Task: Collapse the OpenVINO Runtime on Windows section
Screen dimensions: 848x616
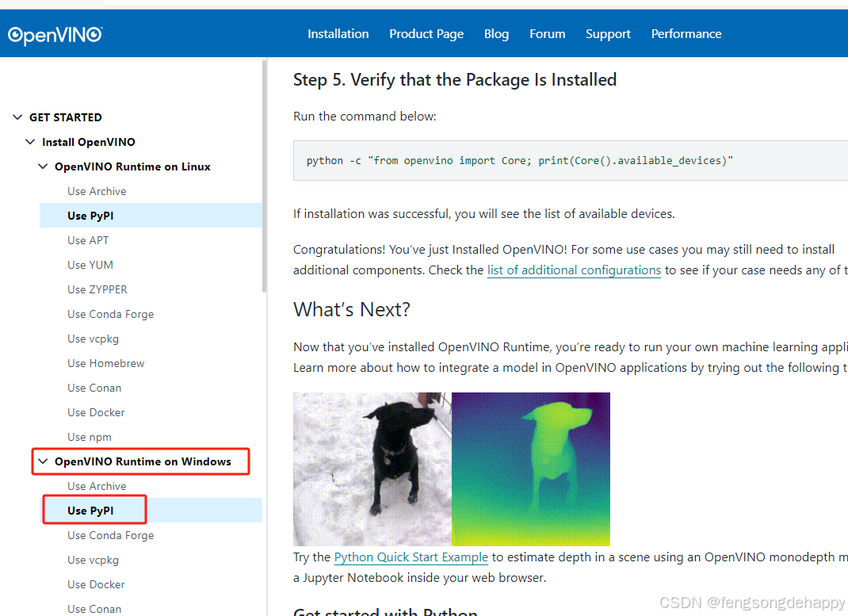Action: 43,461
